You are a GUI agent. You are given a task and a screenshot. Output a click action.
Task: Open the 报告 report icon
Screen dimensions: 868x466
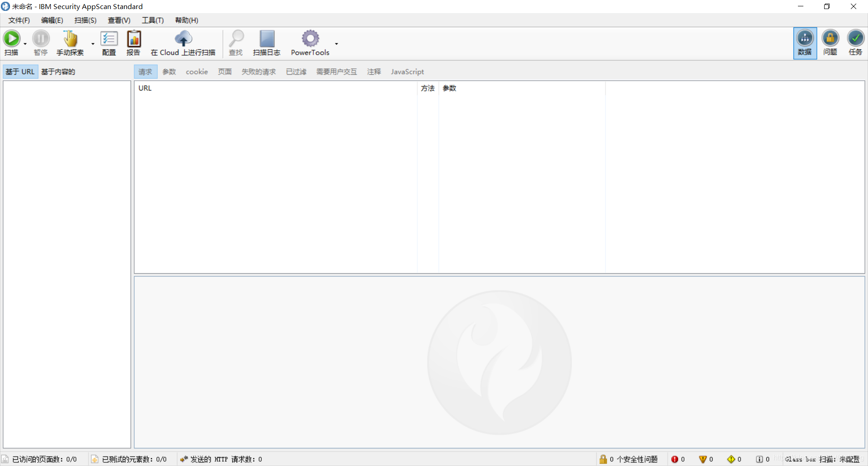click(x=134, y=38)
